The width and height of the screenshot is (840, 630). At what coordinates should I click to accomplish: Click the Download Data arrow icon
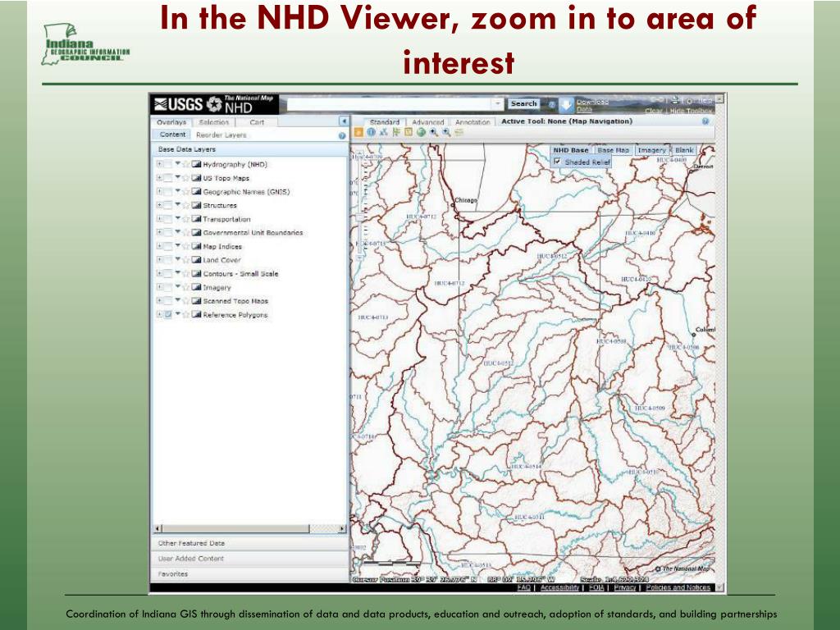click(x=566, y=105)
